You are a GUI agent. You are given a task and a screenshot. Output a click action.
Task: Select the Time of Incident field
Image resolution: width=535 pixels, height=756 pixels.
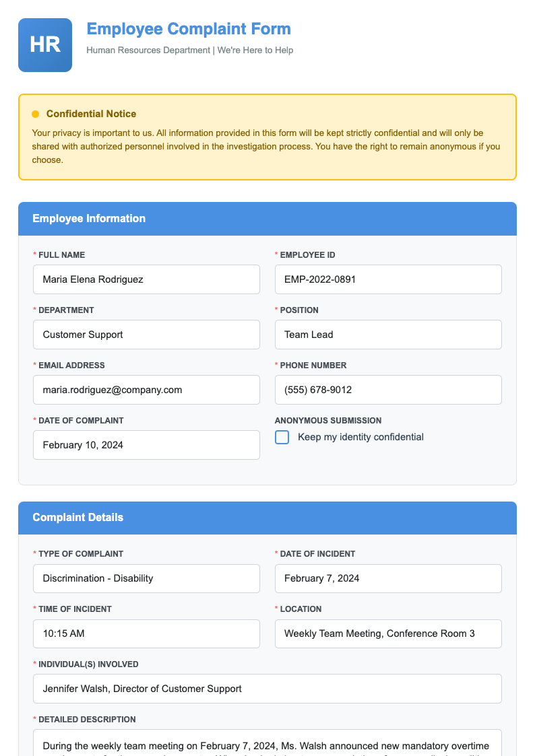pos(146,633)
